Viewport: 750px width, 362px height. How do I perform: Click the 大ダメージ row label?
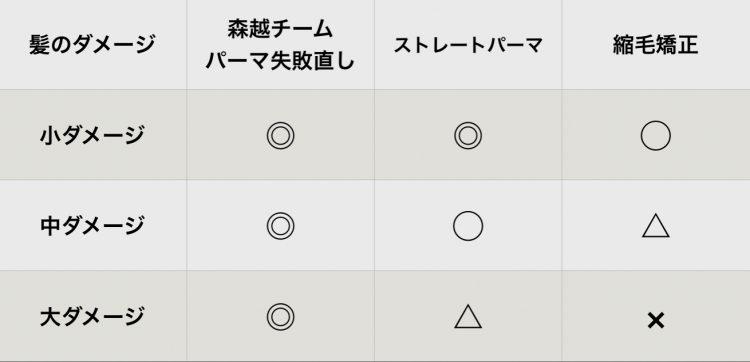[92, 317]
